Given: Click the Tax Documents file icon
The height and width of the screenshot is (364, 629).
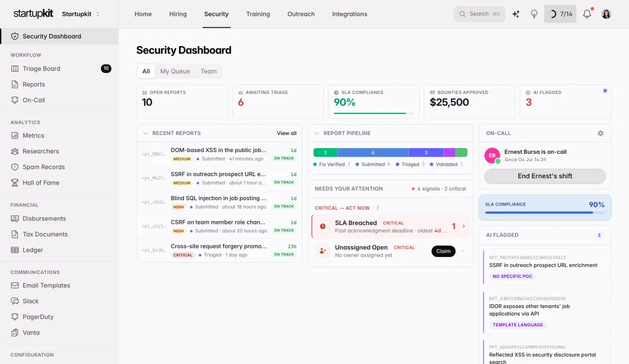Looking at the screenshot, I should point(15,234).
